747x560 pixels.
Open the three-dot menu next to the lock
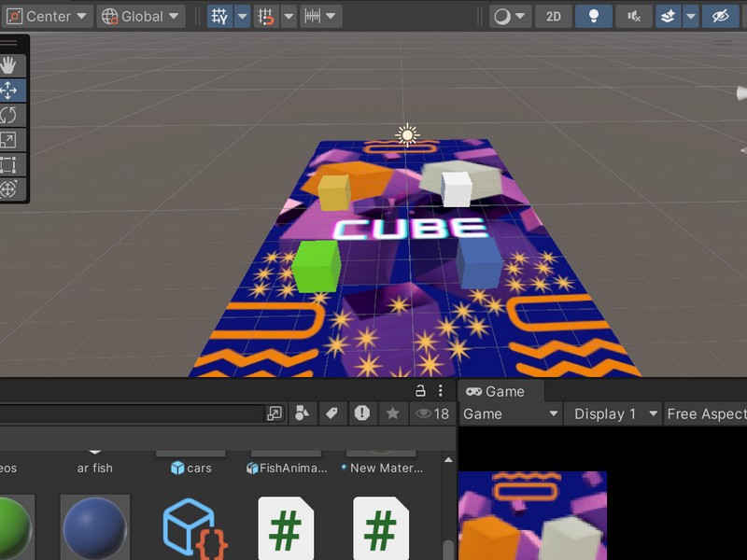tap(441, 390)
